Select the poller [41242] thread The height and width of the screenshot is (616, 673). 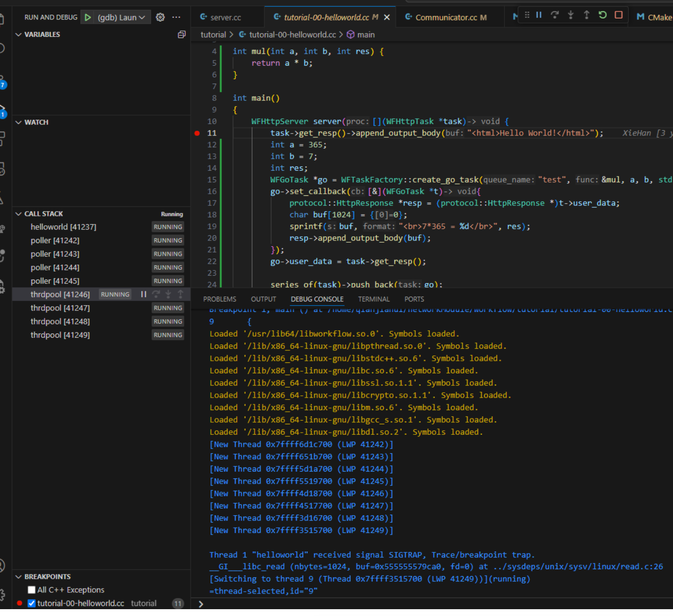click(55, 241)
